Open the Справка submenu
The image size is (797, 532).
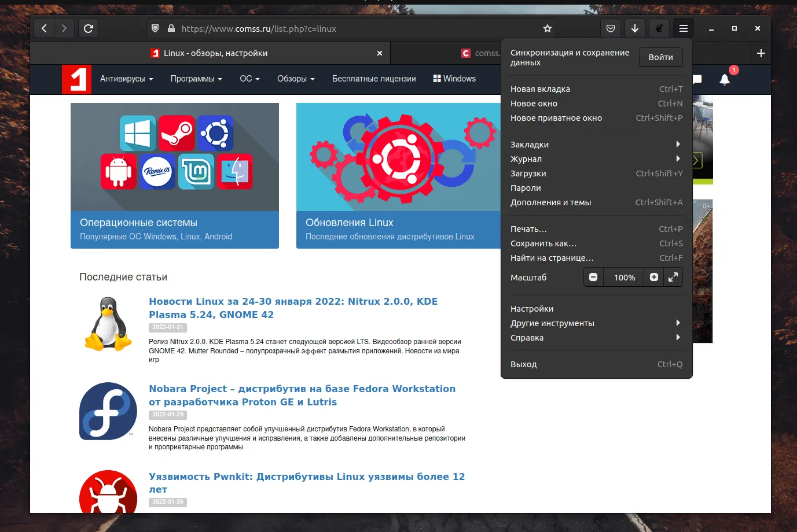click(596, 338)
